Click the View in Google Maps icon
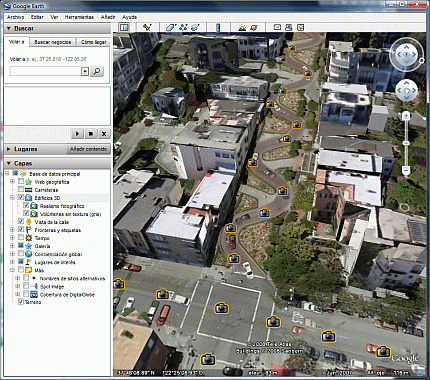Image resolution: width=430 pixels, height=380 pixels. tap(301, 27)
